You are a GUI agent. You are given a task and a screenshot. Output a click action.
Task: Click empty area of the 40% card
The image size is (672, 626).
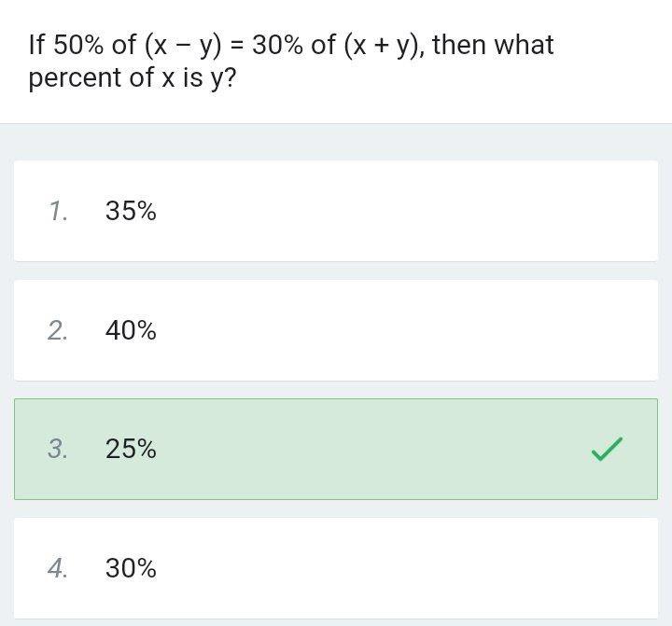[420, 330]
